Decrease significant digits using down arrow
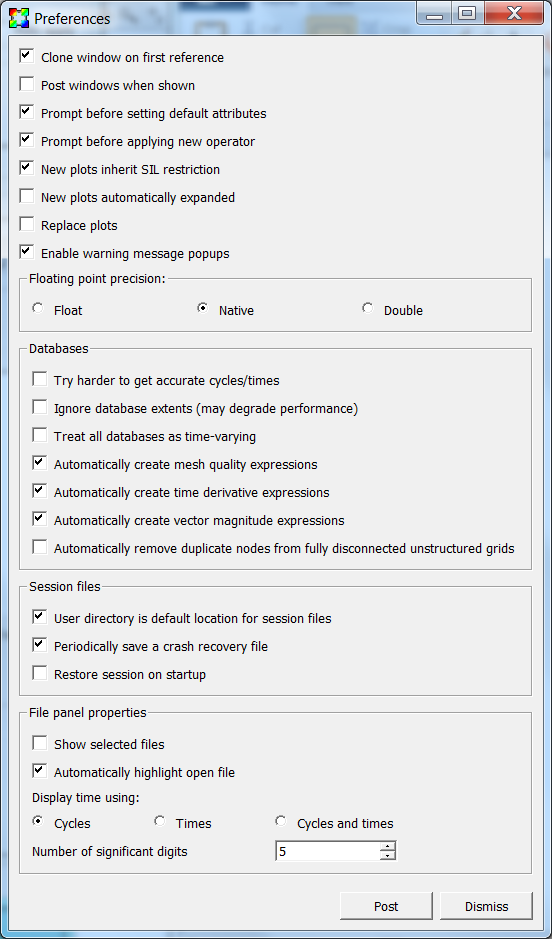Screen dimensions: 552x939 click(x=388, y=856)
